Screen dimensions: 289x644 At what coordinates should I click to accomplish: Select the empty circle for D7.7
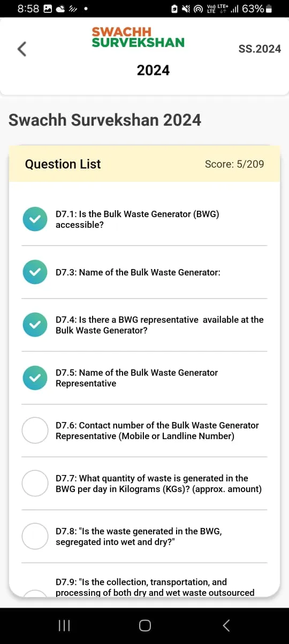point(35,484)
